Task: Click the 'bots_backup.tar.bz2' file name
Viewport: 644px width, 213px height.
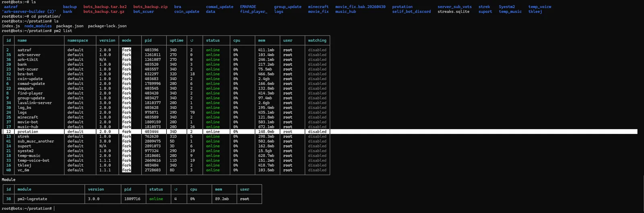Action: pyautogui.click(x=105, y=7)
